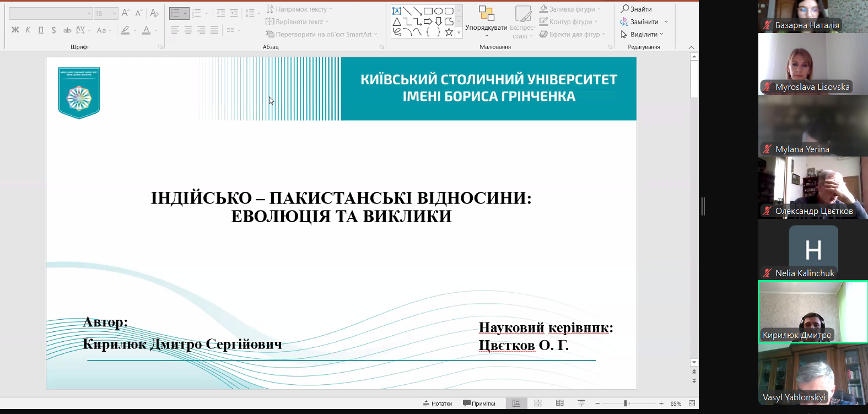Collapse the ribbon with the chevron
The image size is (868, 414).
[x=691, y=47]
